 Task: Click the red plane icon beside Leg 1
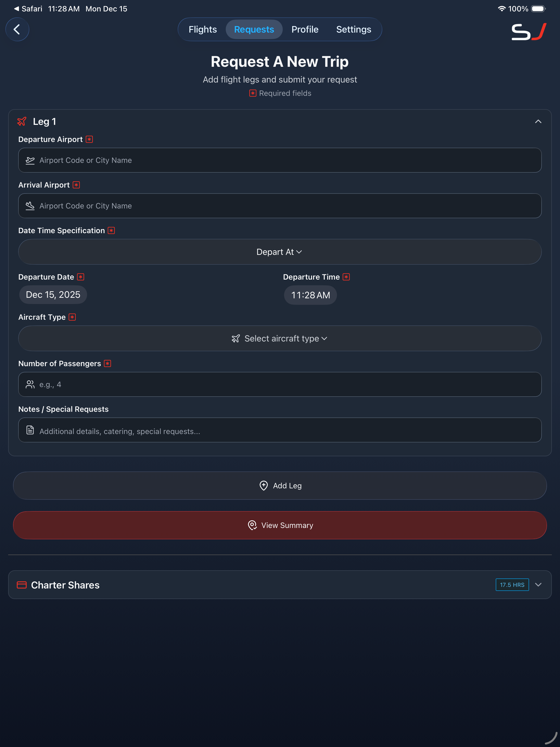22,121
